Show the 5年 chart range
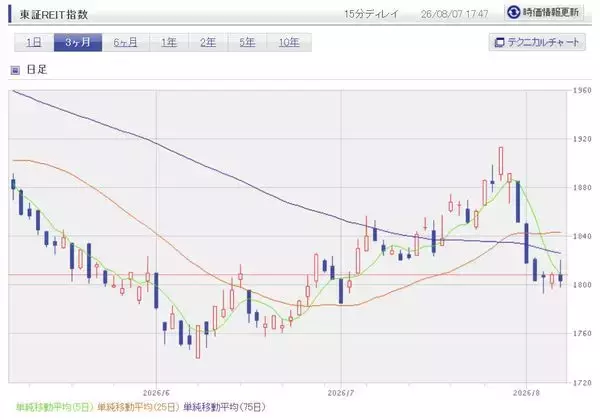This screenshot has height=420, width=600. coord(247,42)
